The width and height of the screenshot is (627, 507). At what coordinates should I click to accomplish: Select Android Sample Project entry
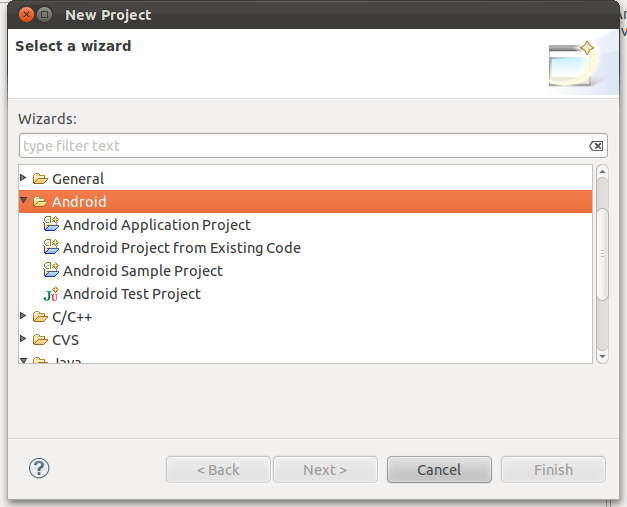[142, 271]
